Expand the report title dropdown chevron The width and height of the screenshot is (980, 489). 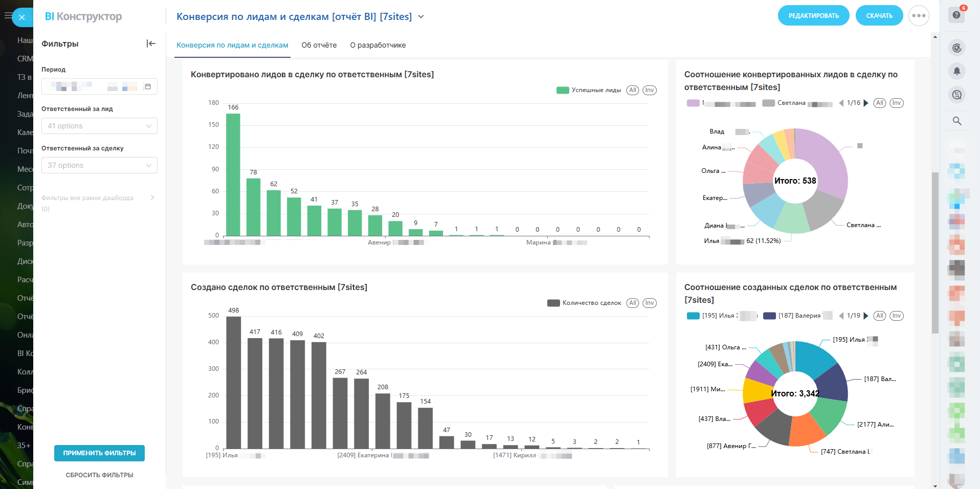[421, 16]
